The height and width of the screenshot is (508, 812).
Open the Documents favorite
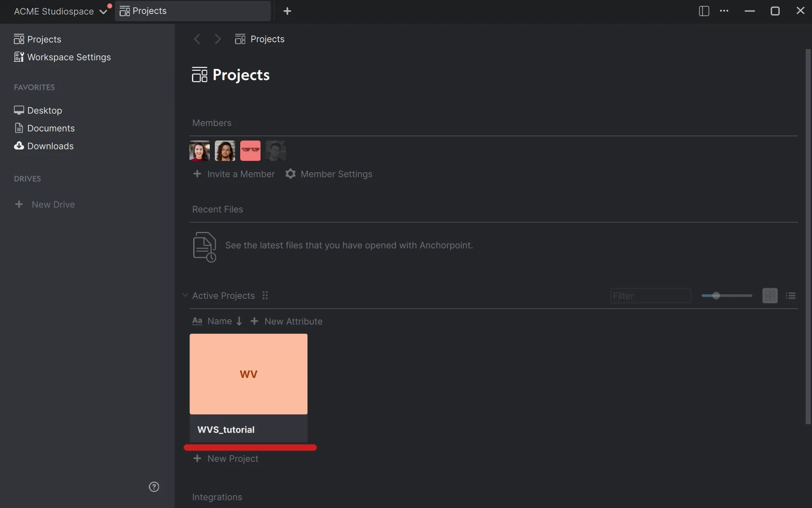pyautogui.click(x=51, y=128)
